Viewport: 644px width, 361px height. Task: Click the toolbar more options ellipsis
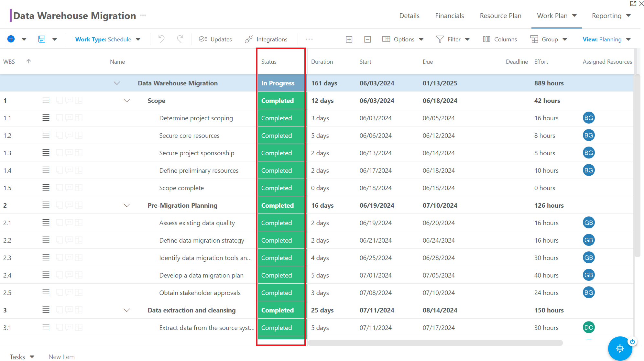point(309,39)
